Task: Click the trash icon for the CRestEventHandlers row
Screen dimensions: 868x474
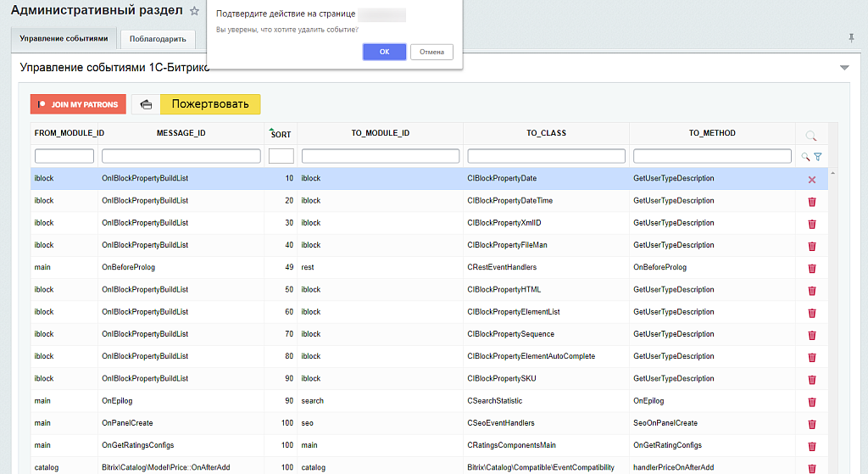Action: pyautogui.click(x=811, y=268)
